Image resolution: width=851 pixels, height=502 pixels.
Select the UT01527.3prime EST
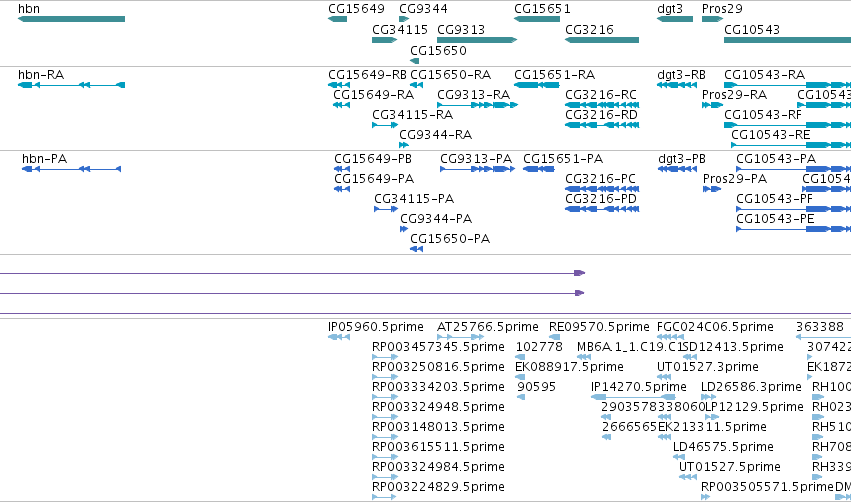pyautogui.click(x=664, y=378)
